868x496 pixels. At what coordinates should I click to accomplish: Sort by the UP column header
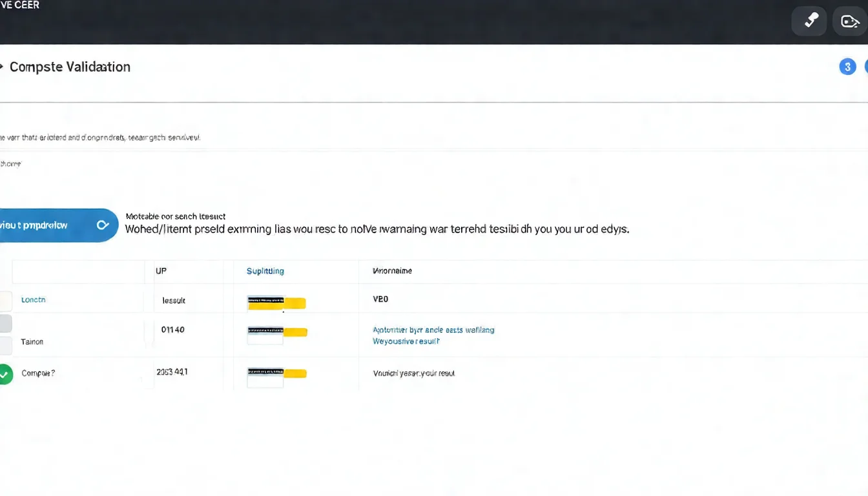[x=161, y=271]
